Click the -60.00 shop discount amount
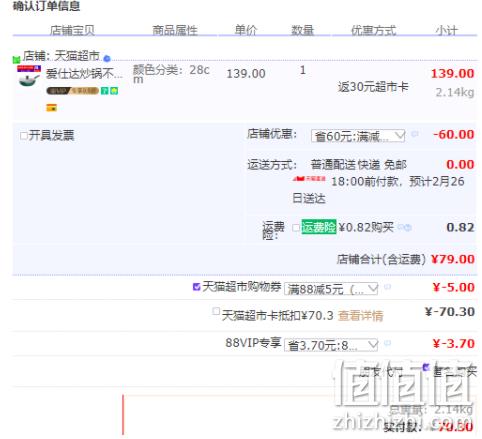482x439 pixels. point(454,135)
